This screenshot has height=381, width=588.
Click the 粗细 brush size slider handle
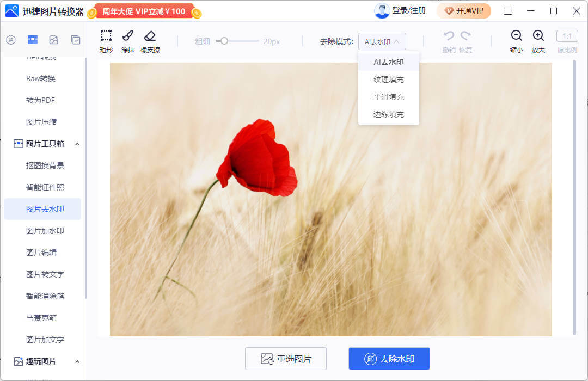(x=224, y=41)
